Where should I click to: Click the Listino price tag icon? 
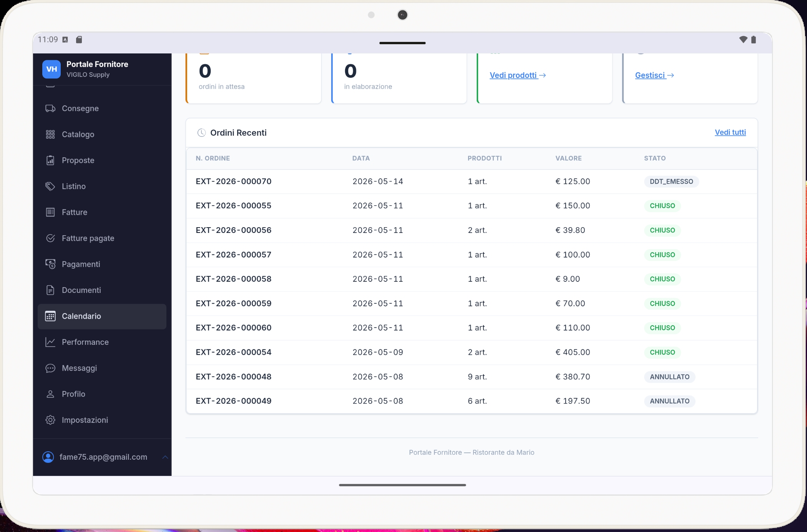(50, 186)
